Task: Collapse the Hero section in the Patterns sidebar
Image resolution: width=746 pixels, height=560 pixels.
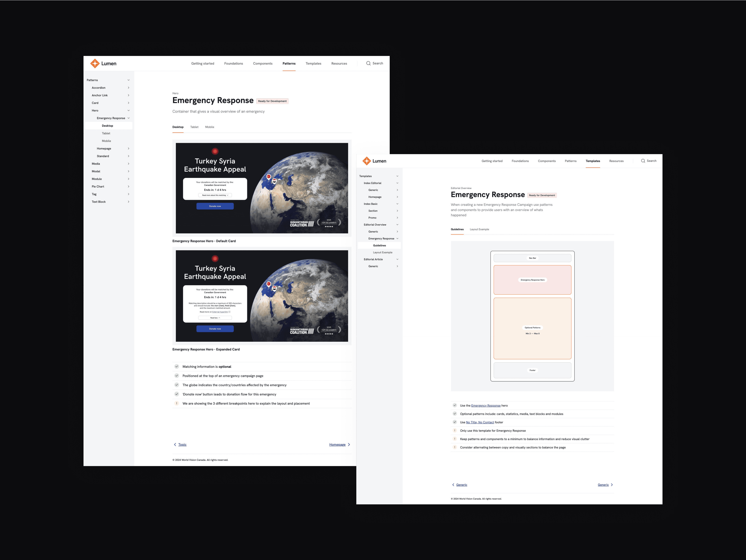Action: (x=129, y=111)
